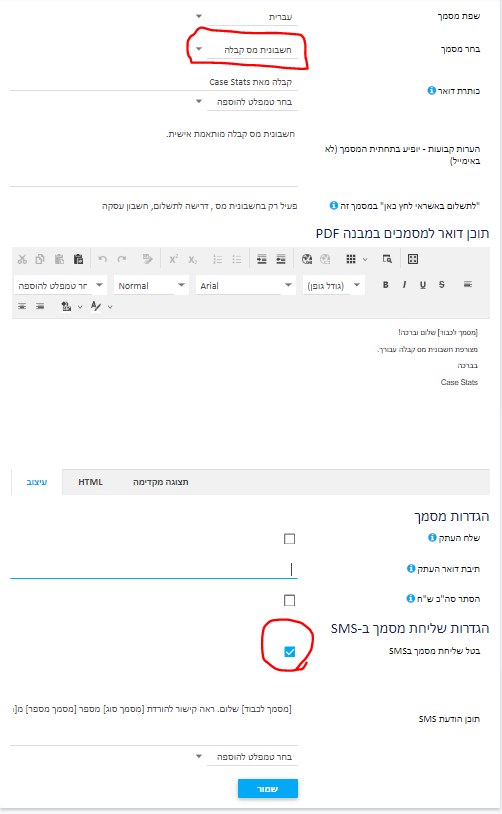Toggle full screen editor icon
Viewport: 502px width, 814px height.
[x=413, y=259]
